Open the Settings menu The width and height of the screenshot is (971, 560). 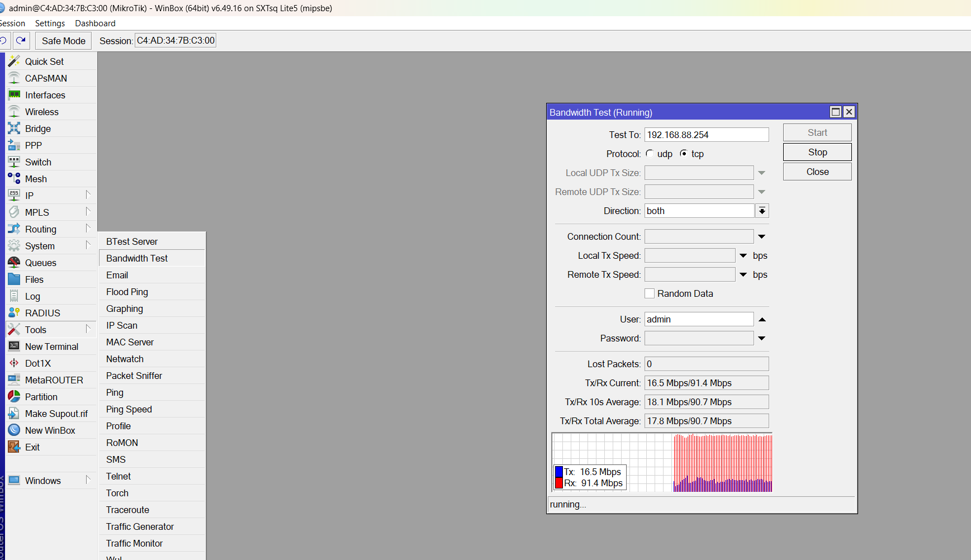(50, 23)
